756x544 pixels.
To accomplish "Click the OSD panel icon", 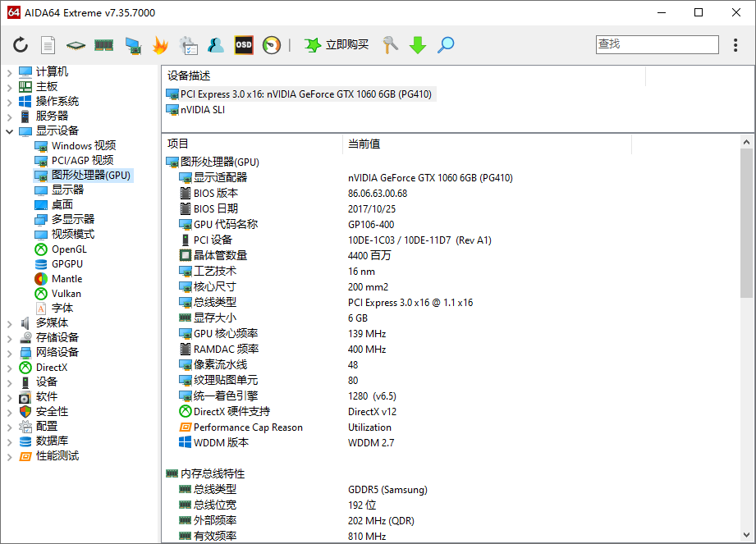I will pos(243,45).
